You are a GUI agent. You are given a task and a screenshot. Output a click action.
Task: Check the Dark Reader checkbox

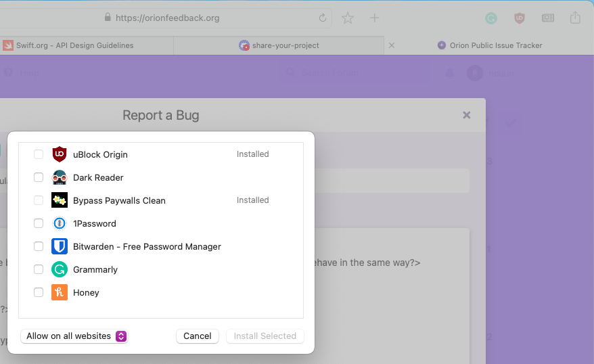pyautogui.click(x=39, y=177)
